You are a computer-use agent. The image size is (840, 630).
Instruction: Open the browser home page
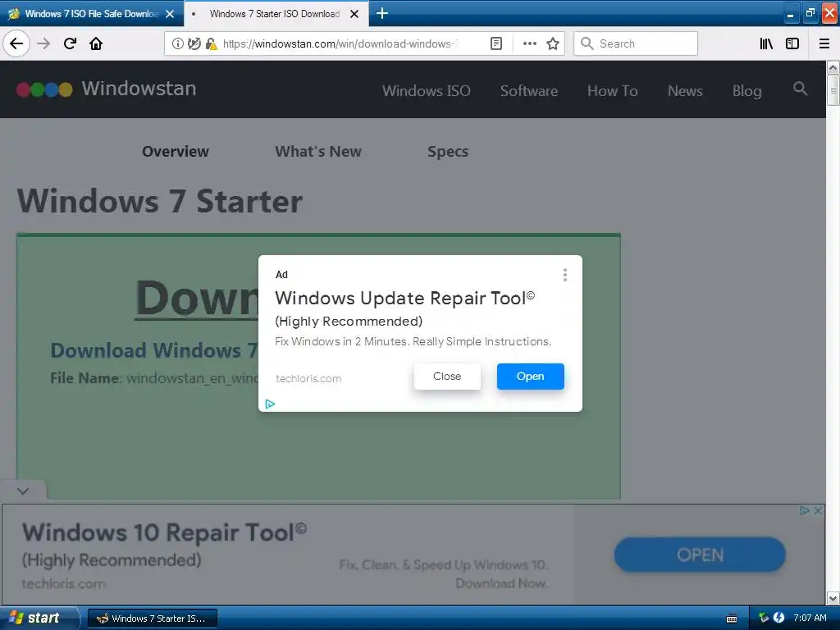tap(96, 43)
